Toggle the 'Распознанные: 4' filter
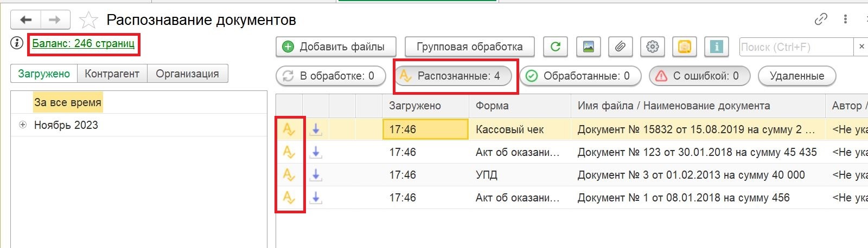This screenshot has width=868, height=248. 452,76
